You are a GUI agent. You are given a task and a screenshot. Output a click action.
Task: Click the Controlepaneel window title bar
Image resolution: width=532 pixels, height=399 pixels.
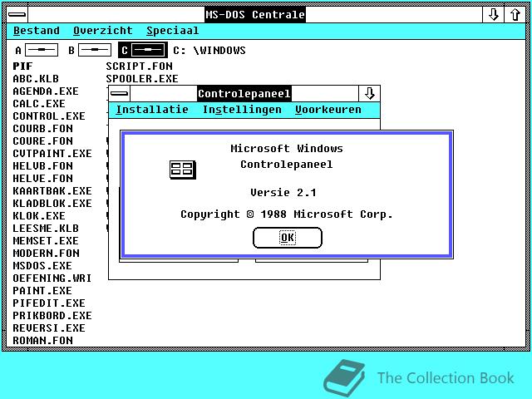click(244, 94)
